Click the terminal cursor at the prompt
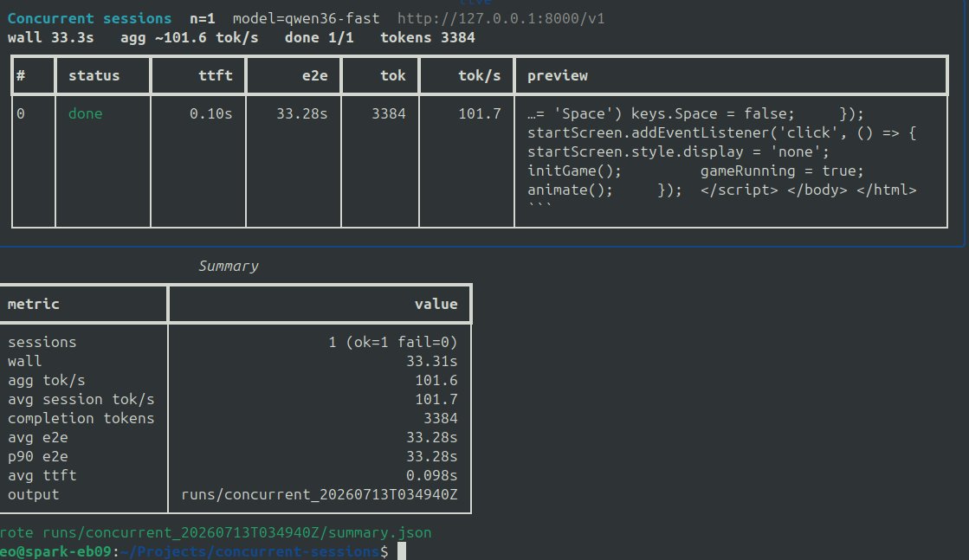 coord(402,551)
